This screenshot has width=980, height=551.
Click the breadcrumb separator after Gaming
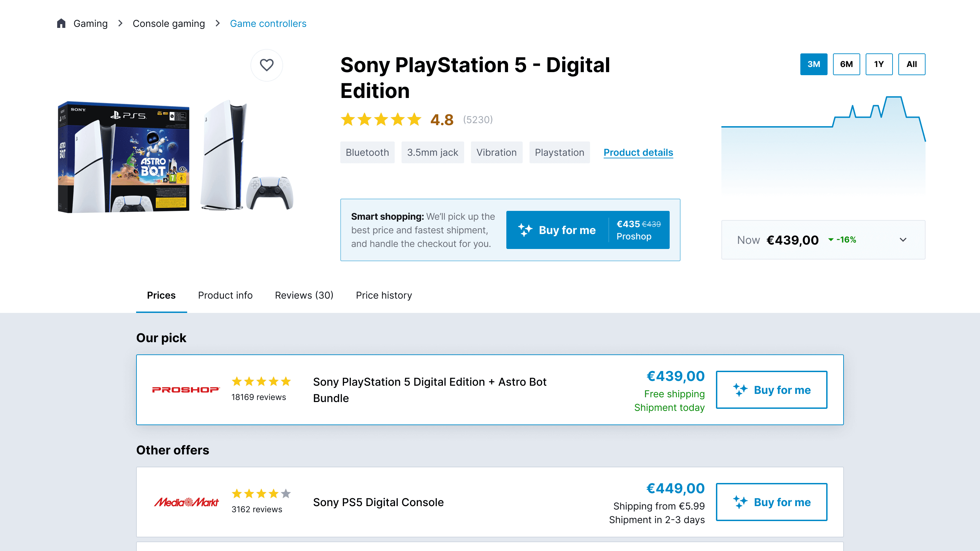[x=120, y=23]
